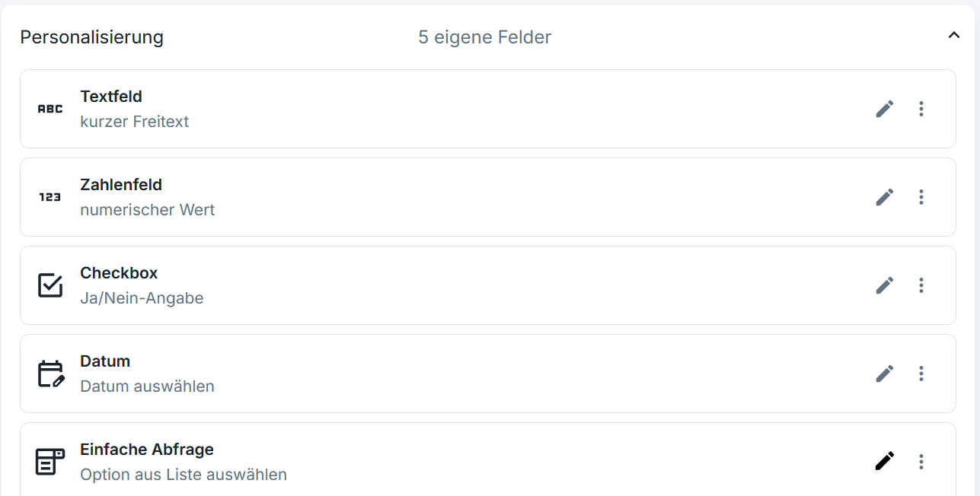
Task: Click the list icon of Einfache Abfrage
Action: pyautogui.click(x=50, y=462)
